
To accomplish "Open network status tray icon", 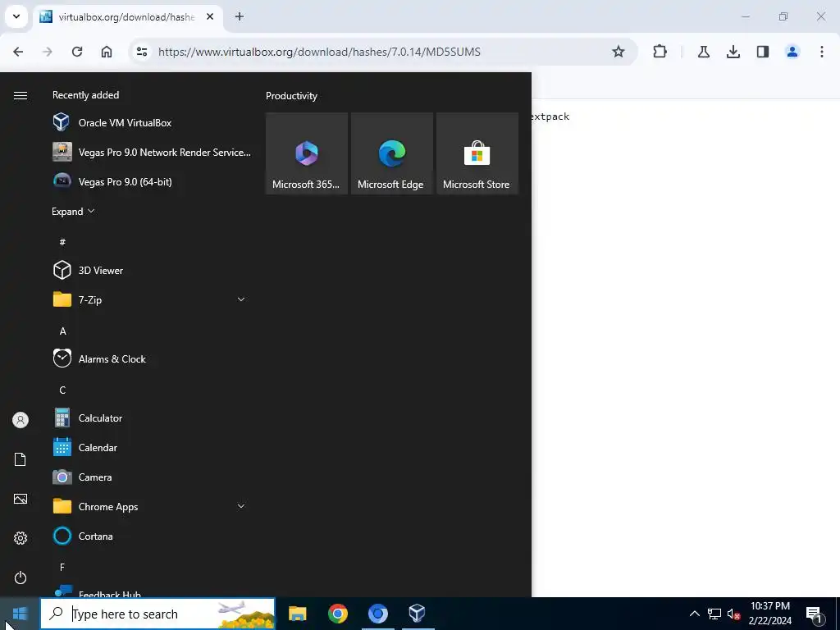I will point(714,614).
